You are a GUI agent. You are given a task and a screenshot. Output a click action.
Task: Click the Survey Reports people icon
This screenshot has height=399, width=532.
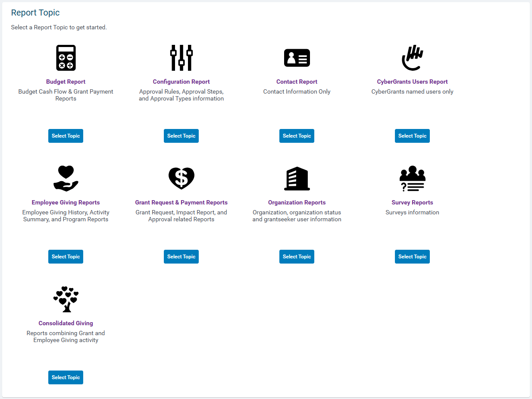click(413, 179)
